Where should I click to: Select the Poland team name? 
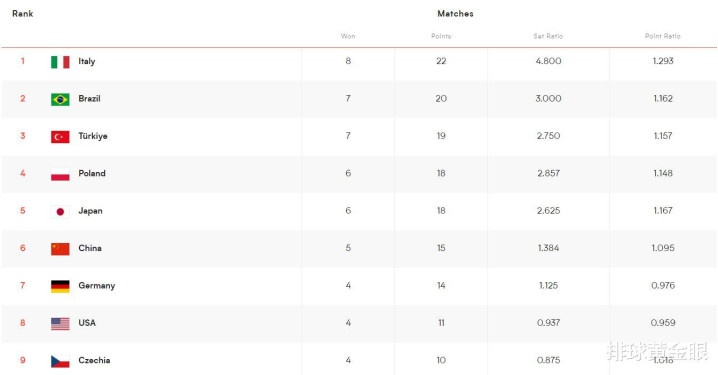point(92,173)
